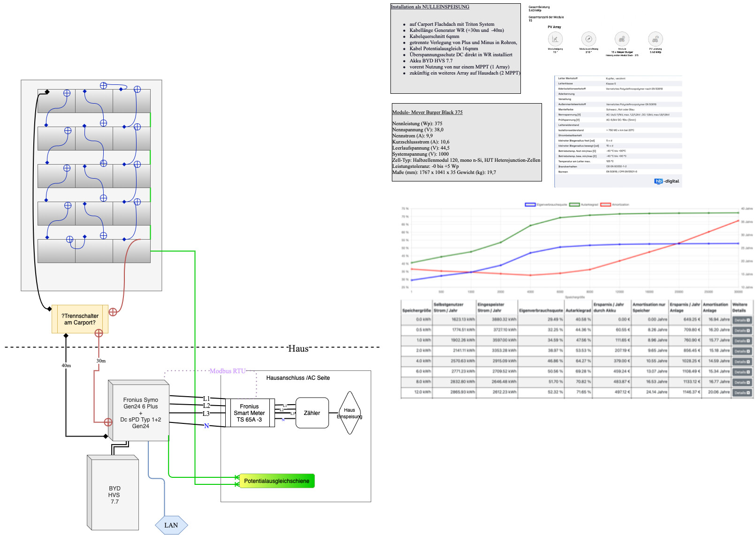This screenshot has height=535, width=756.
Task: Click the Nennleistung (Wp): 375 line
Action: pyautogui.click(x=417, y=124)
